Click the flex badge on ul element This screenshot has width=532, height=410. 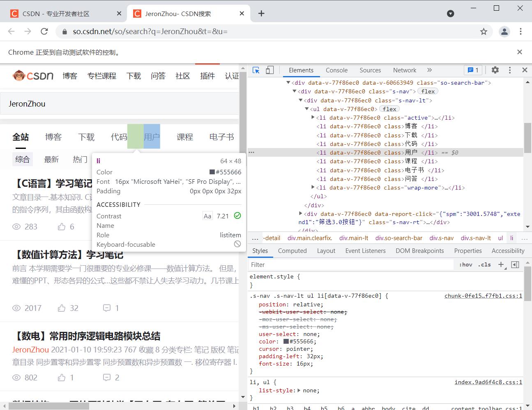tap(389, 109)
